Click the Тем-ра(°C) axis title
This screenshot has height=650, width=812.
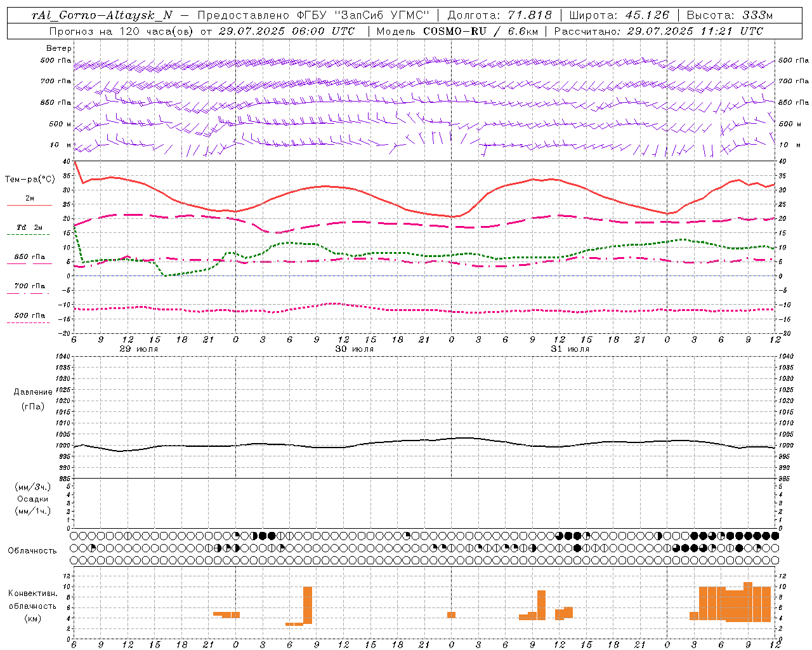point(30,180)
